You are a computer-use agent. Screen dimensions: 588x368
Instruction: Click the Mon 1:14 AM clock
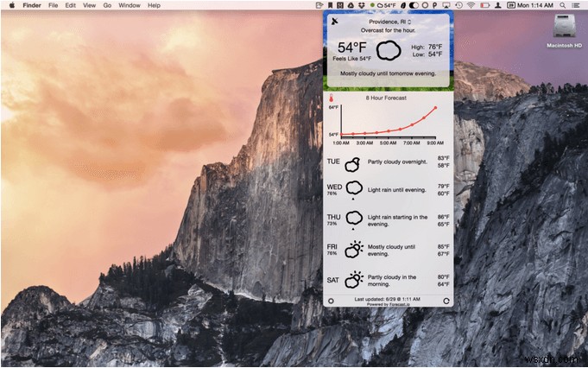(x=535, y=5)
